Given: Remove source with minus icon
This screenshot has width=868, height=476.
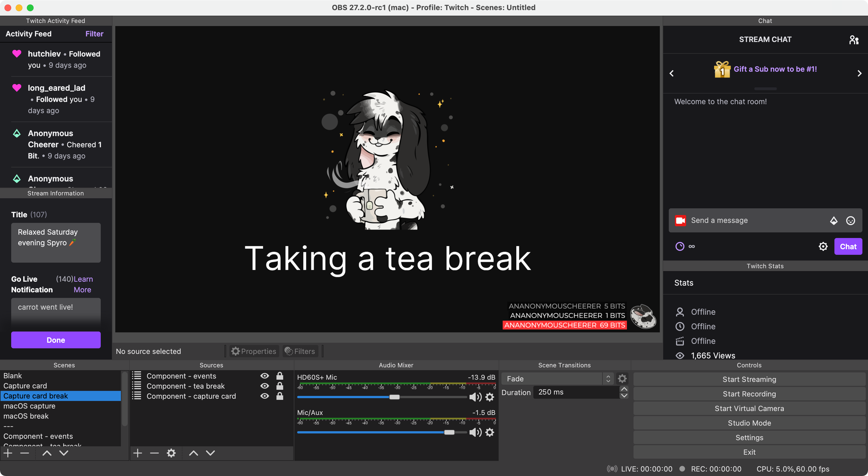Looking at the screenshot, I should pos(154,453).
